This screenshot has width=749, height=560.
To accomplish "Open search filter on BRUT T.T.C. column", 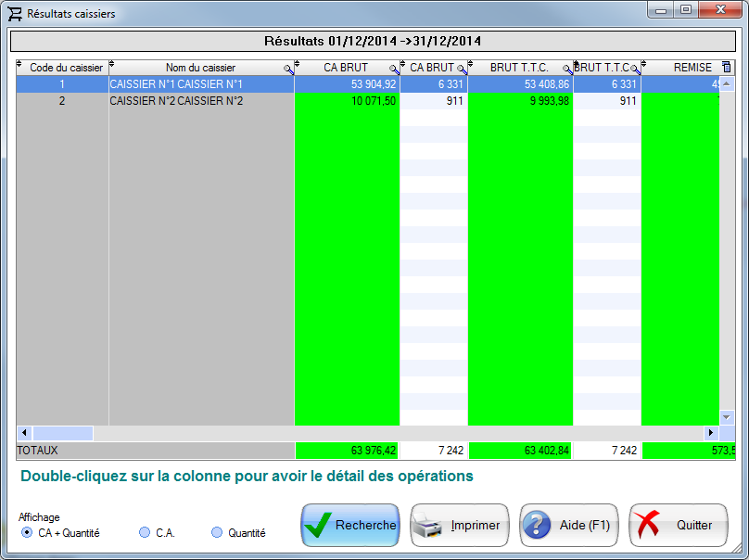I will click(x=568, y=68).
